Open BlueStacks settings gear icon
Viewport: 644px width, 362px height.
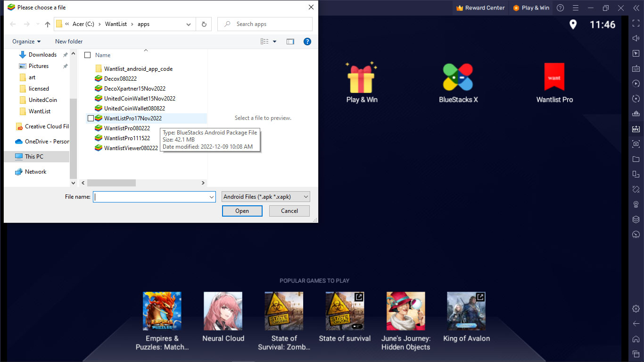636,309
